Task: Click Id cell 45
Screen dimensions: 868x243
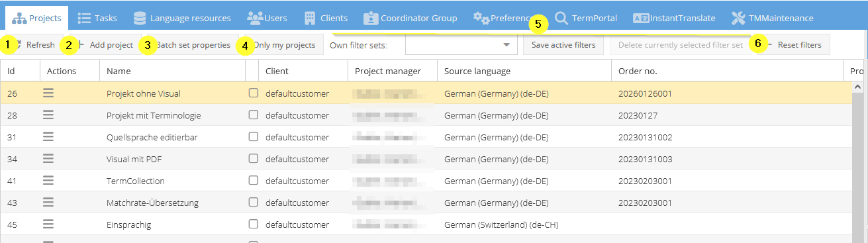Action: click(13, 224)
